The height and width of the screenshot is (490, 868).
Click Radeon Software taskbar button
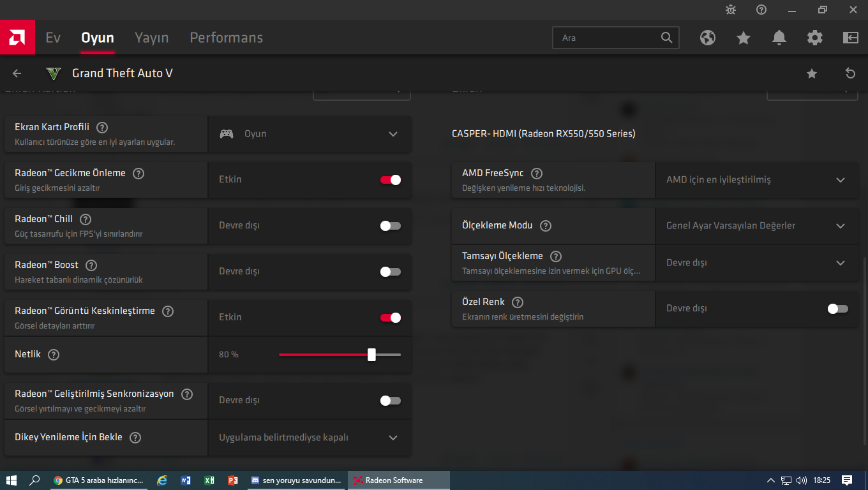pyautogui.click(x=399, y=480)
